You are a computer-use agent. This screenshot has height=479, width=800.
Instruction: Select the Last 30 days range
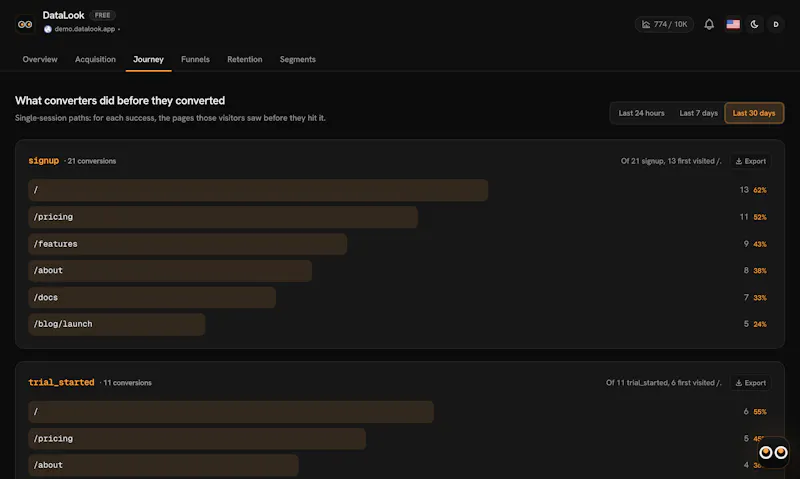tap(754, 113)
